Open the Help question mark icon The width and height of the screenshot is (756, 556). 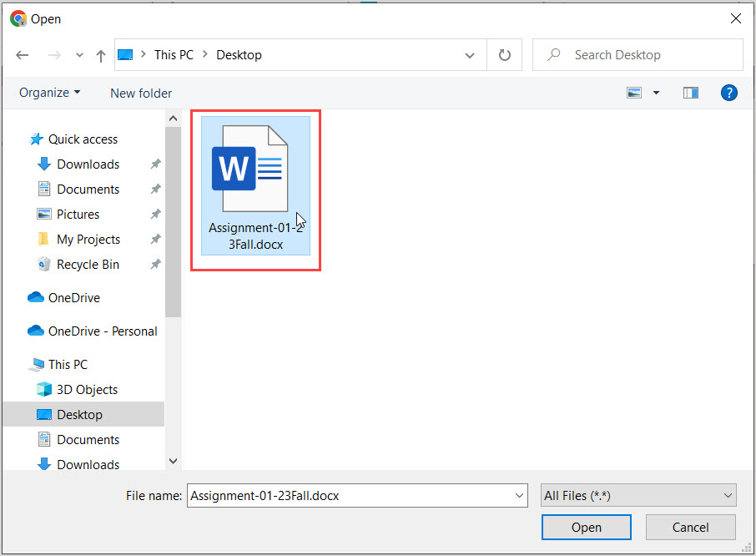[728, 93]
